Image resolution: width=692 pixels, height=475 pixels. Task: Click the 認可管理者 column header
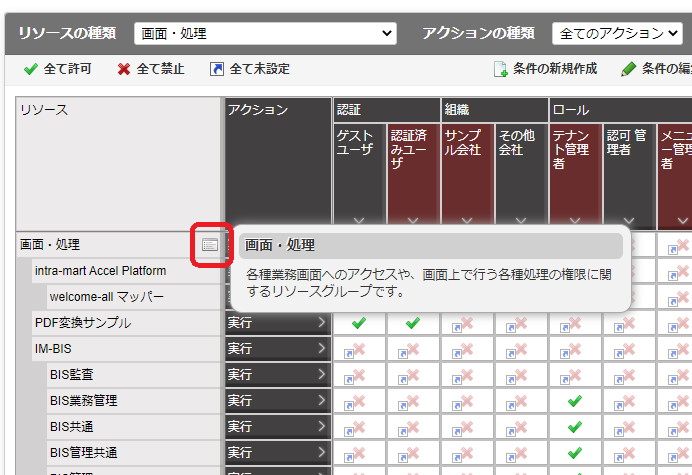(x=629, y=160)
